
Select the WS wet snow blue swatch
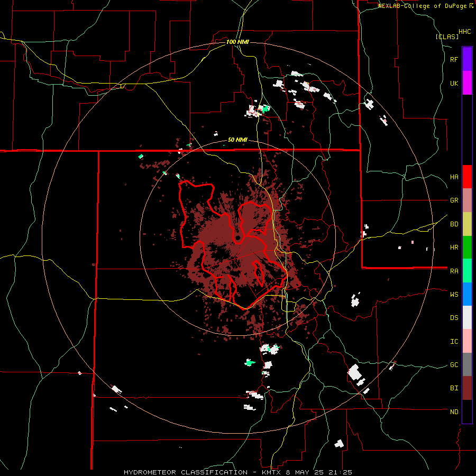pyautogui.click(x=467, y=294)
